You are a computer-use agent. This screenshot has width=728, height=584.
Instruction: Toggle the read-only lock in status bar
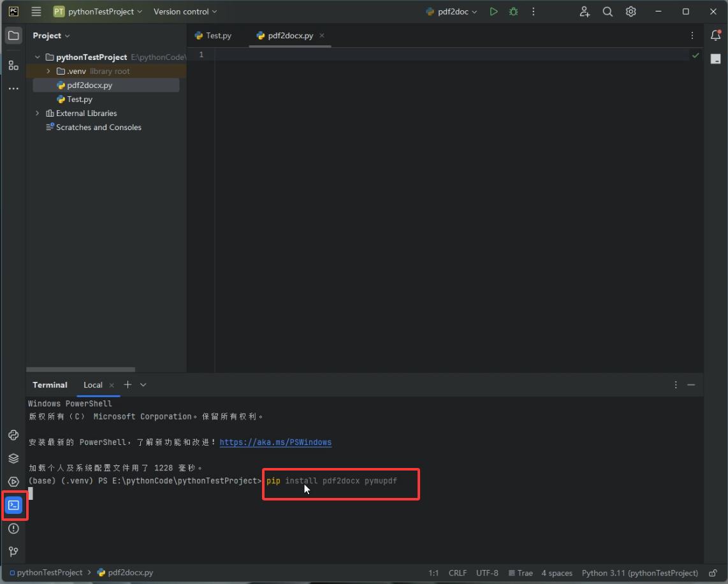coord(713,573)
